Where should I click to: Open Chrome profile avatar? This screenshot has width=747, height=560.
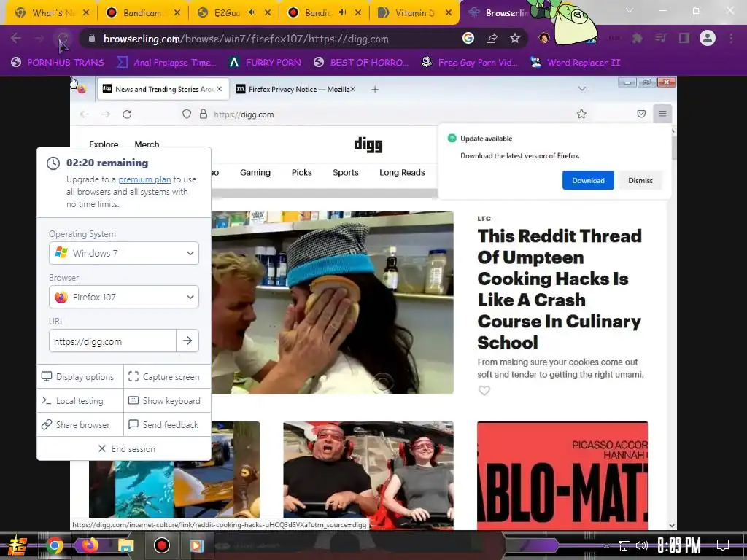(708, 38)
